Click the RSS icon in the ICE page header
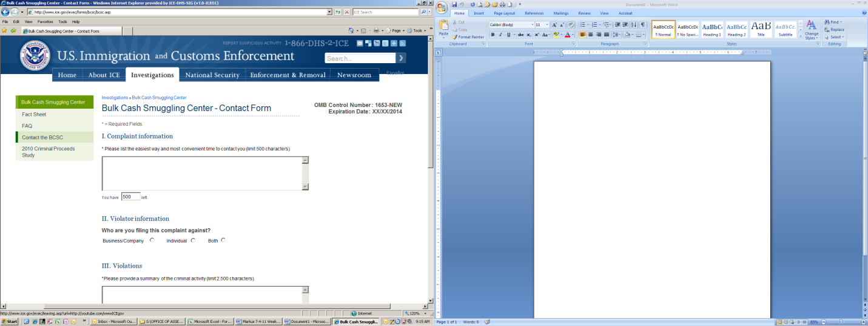The image size is (868, 326). (x=402, y=43)
